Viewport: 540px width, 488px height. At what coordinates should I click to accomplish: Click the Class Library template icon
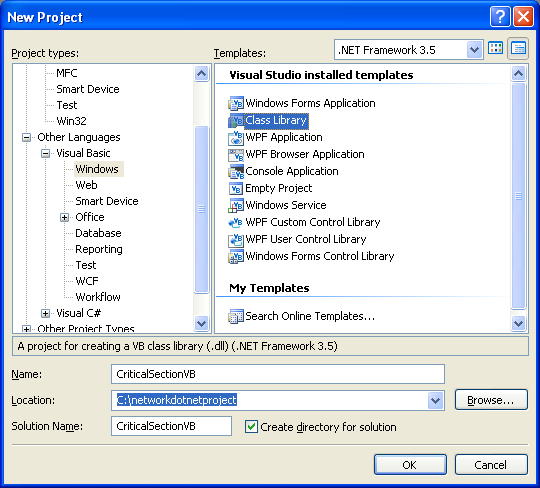coord(236,120)
